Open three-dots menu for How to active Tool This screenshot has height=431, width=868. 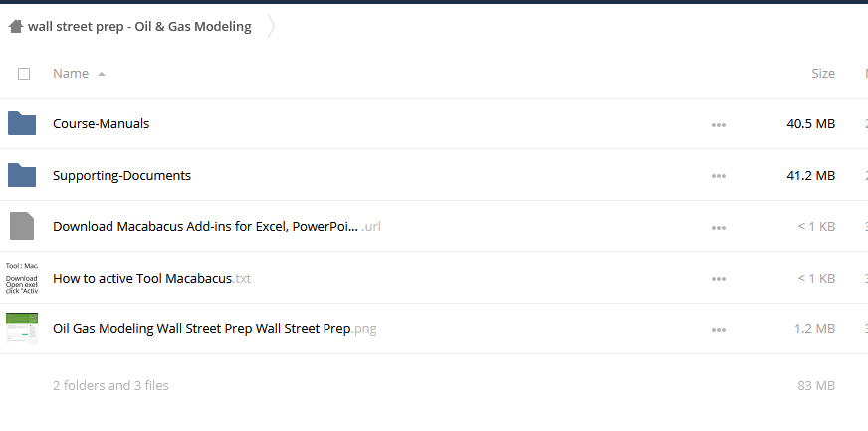[x=719, y=279]
